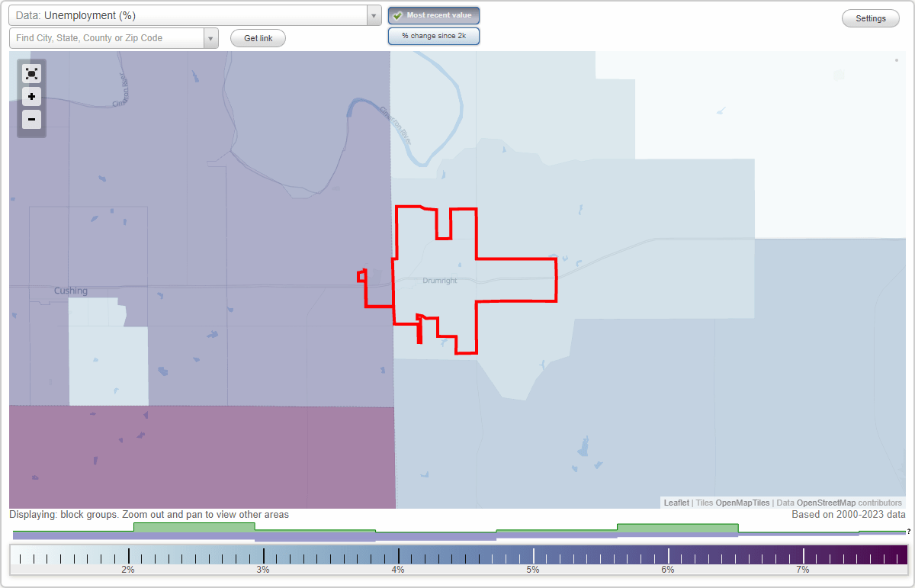
Task: Zoom out with the minus button
Action: tap(31, 119)
